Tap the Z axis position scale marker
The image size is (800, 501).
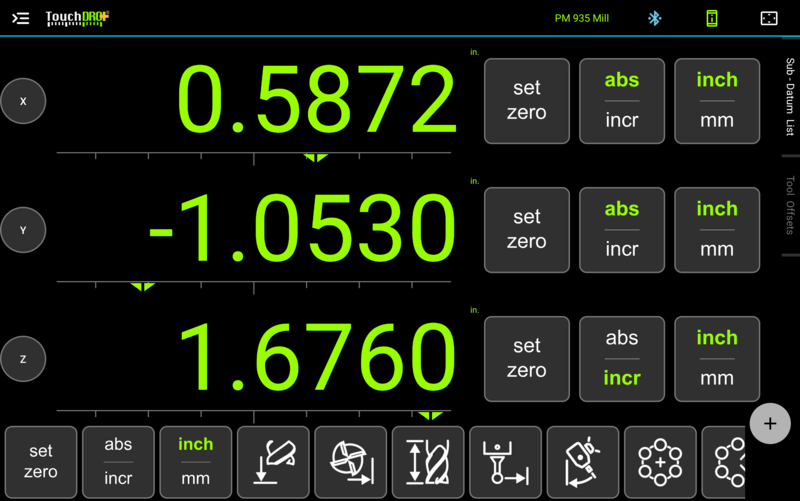[430, 416]
